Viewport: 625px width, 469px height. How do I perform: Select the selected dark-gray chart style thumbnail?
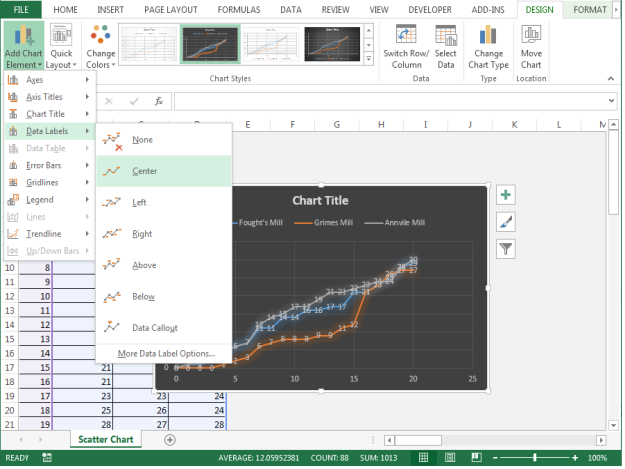(210, 44)
